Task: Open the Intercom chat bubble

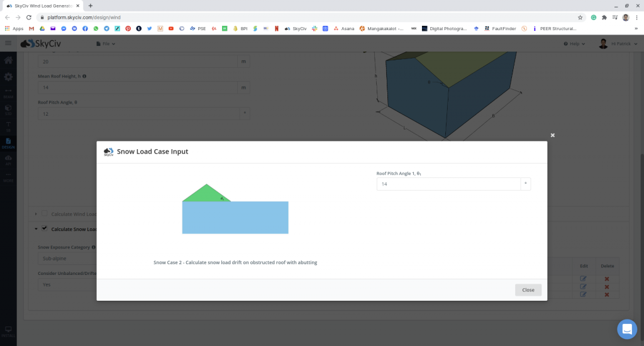Action: 626,328
